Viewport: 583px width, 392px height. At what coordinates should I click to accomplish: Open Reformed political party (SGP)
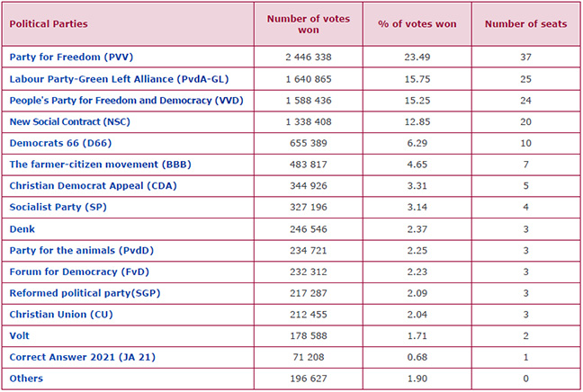pos(84,293)
